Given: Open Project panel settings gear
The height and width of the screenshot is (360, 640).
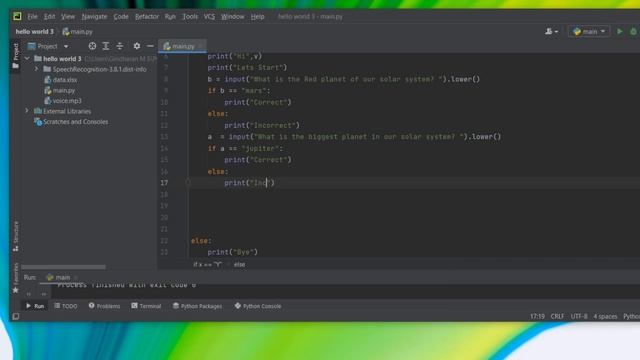Looking at the screenshot, I should [x=137, y=46].
